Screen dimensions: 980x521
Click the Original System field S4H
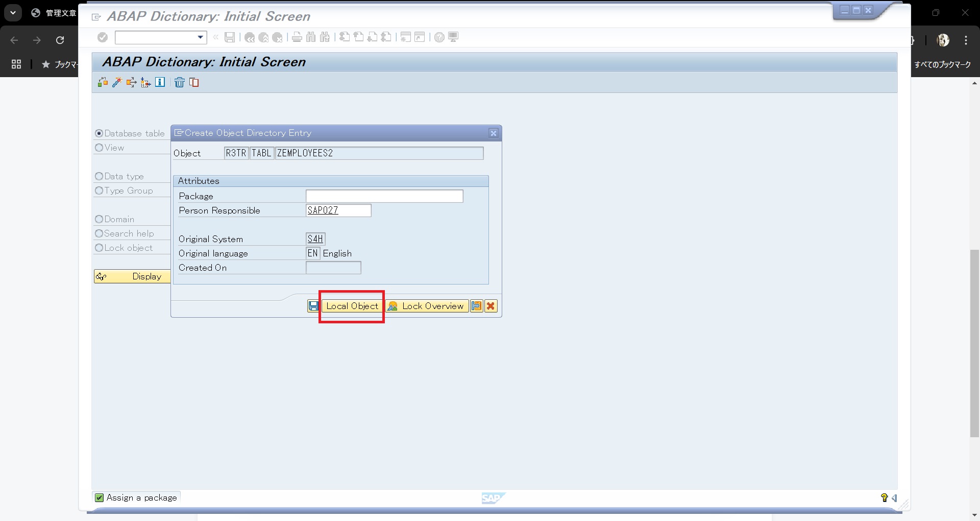[x=315, y=239]
